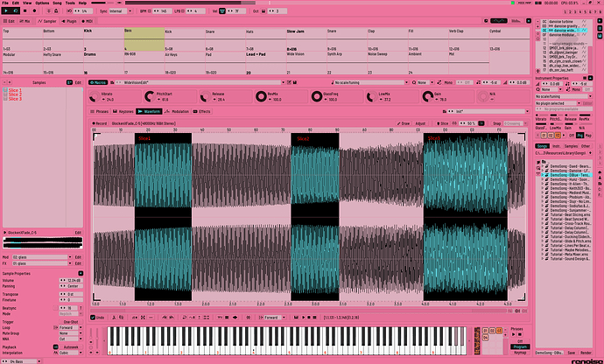Turn the Vibrato macro knob

(x=95, y=94)
